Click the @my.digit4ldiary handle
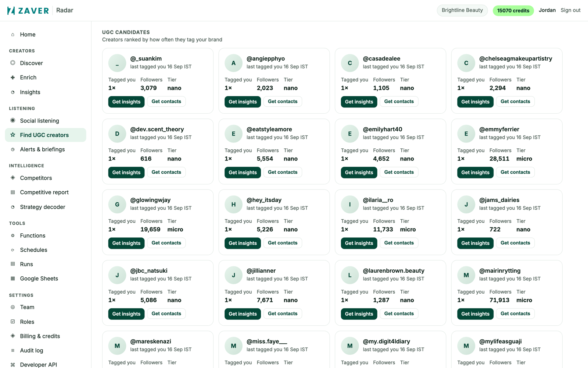The width and height of the screenshot is (588, 368). 386,342
